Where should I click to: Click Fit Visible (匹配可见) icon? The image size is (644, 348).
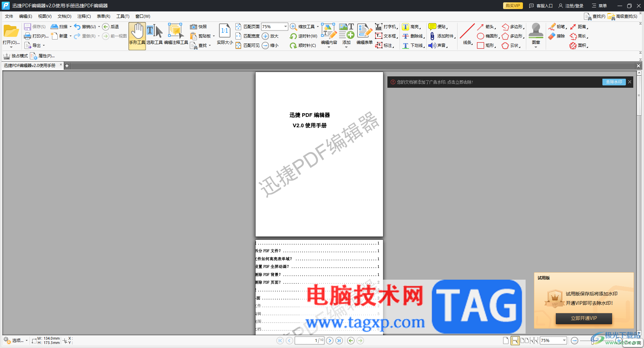coord(238,46)
